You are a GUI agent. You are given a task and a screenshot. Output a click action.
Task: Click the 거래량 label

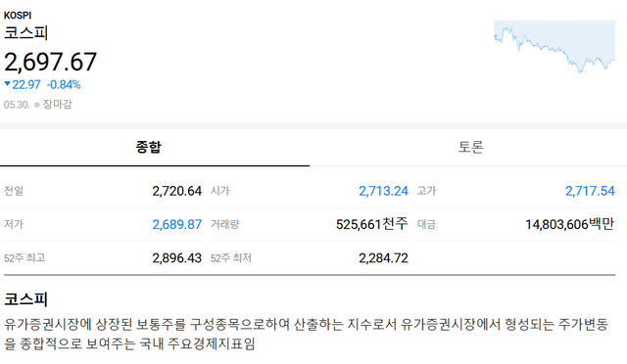tap(224, 224)
